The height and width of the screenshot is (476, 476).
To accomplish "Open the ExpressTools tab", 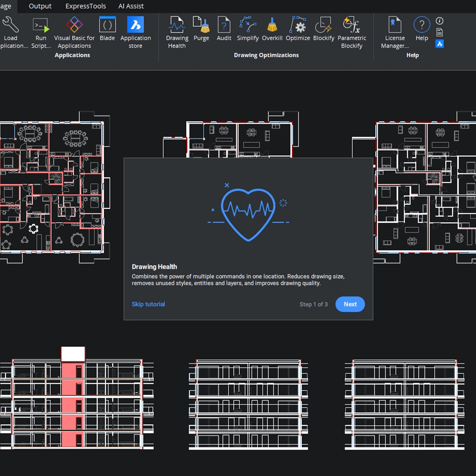I will pos(85,6).
